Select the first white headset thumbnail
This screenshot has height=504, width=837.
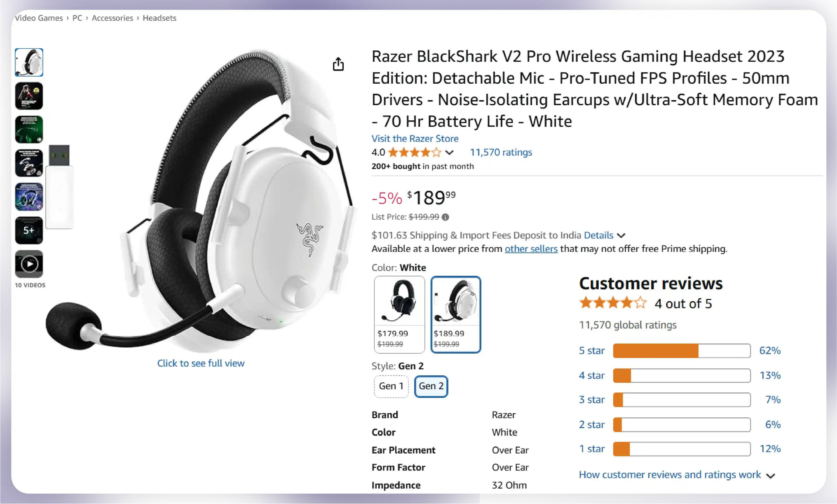click(x=29, y=62)
